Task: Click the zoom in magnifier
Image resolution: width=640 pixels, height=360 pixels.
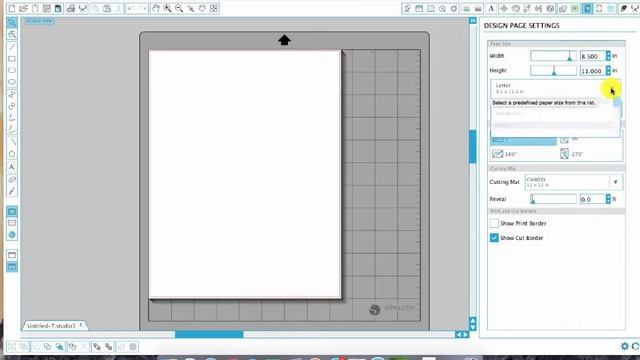Action: tap(167, 8)
